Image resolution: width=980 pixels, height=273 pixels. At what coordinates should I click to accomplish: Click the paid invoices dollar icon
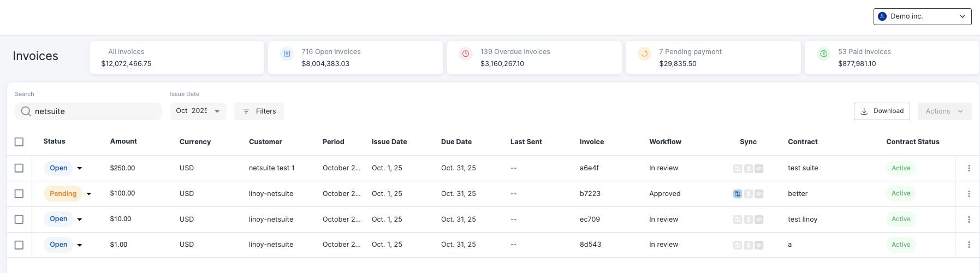click(823, 54)
